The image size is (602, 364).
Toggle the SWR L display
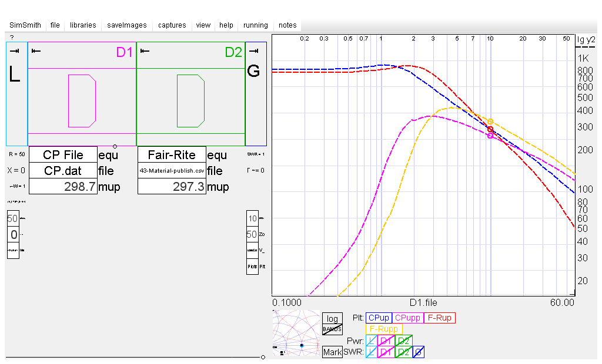[x=372, y=352]
